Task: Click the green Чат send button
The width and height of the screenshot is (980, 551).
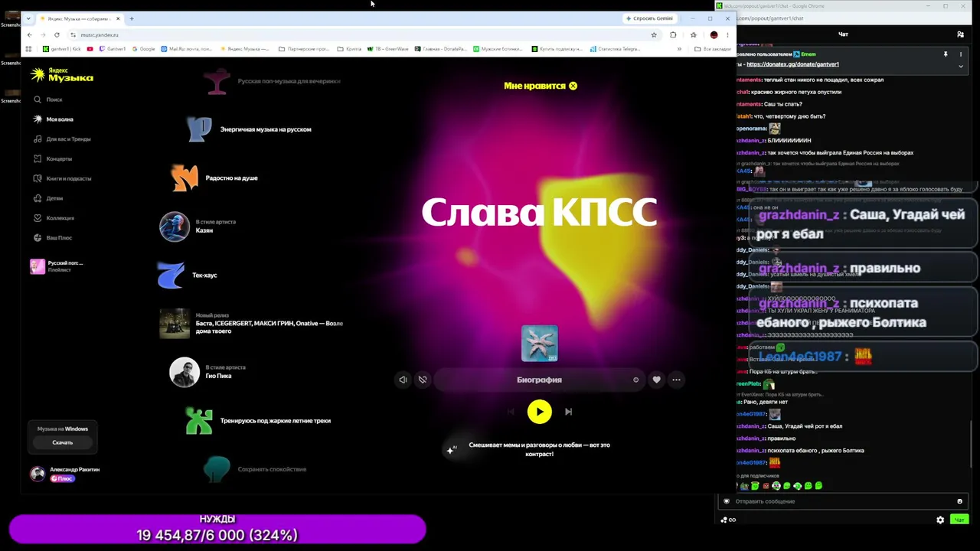Action: coord(959,520)
